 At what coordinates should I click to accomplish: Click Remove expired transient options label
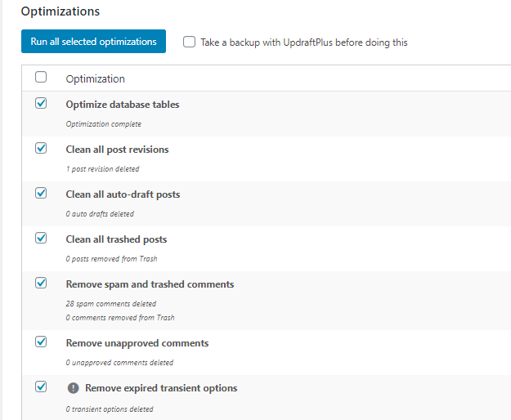tap(161, 388)
